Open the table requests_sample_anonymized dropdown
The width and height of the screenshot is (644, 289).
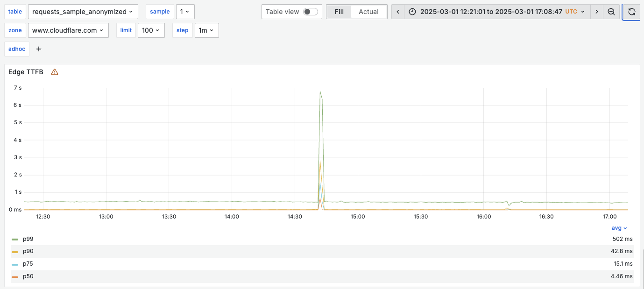[83, 12]
